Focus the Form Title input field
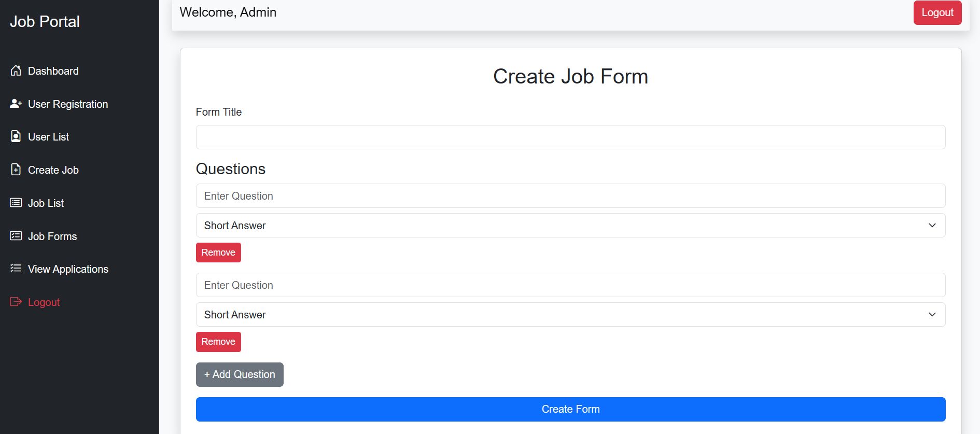The width and height of the screenshot is (980, 434). pos(570,137)
